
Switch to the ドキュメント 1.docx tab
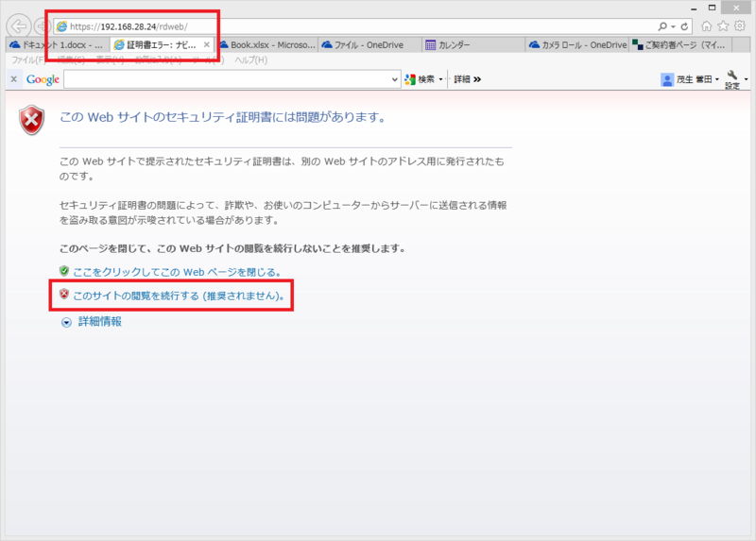pos(58,44)
